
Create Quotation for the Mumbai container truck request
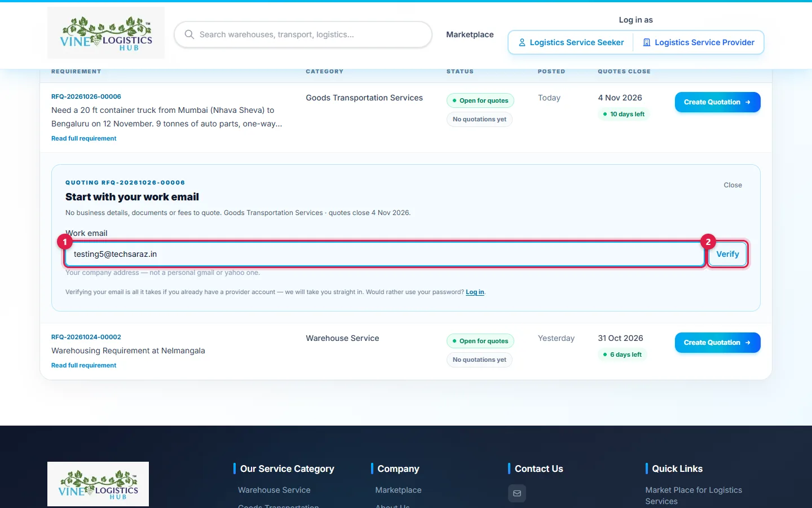tap(717, 102)
